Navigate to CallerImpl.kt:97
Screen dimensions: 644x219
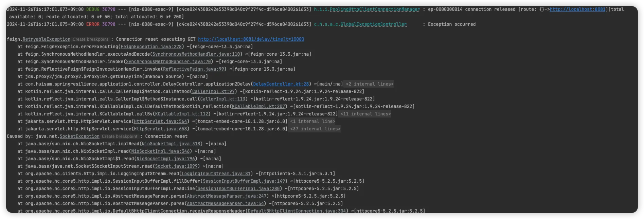coord(213,92)
